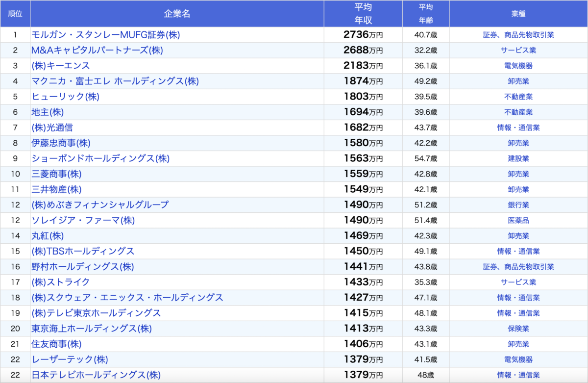The height and width of the screenshot is (383, 588).
Task: Click the 住友商事(株) link
Action: tap(56, 344)
